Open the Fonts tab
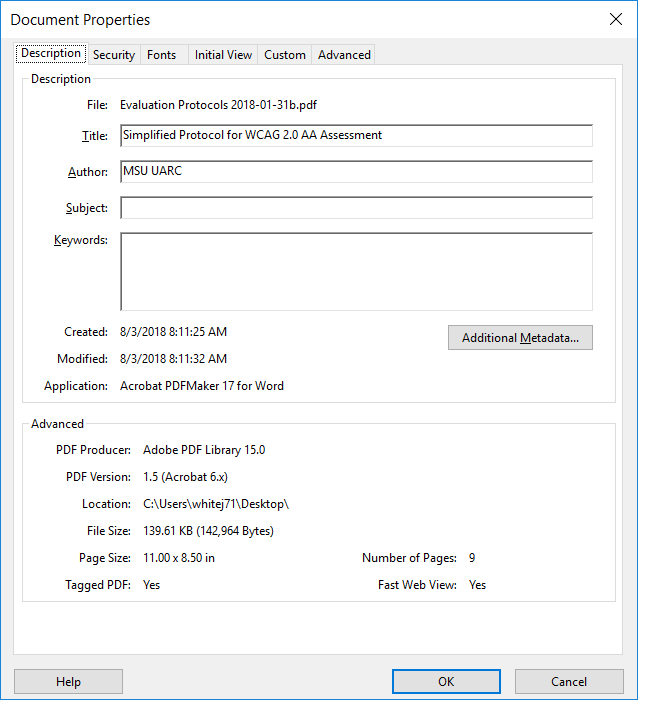 [162, 55]
